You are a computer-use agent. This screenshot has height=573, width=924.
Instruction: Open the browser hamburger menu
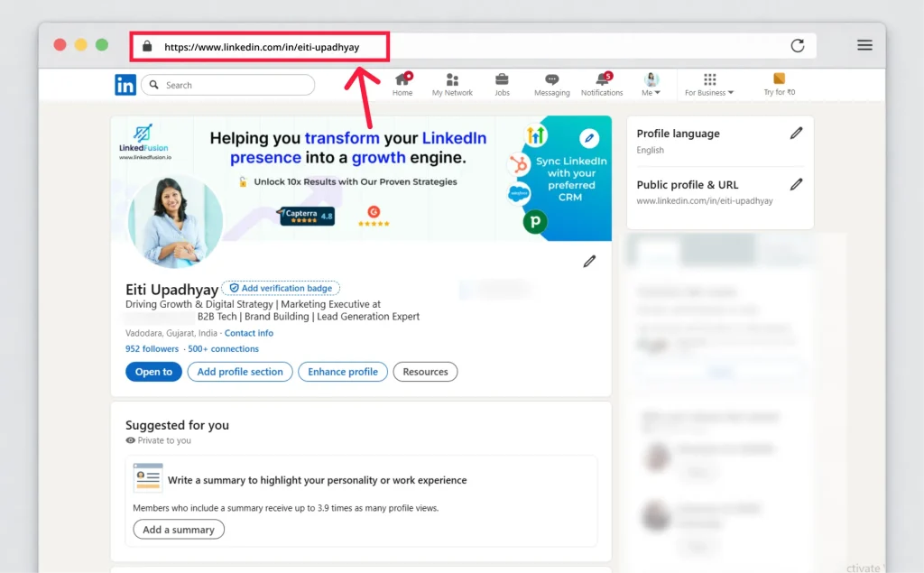coord(864,45)
